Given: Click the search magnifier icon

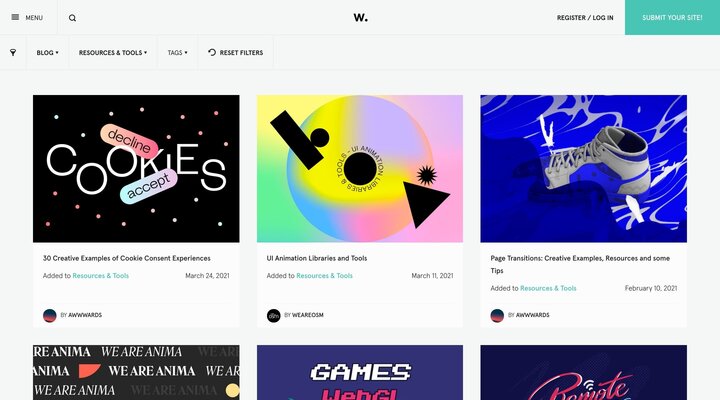Looking at the screenshot, I should pyautogui.click(x=73, y=18).
